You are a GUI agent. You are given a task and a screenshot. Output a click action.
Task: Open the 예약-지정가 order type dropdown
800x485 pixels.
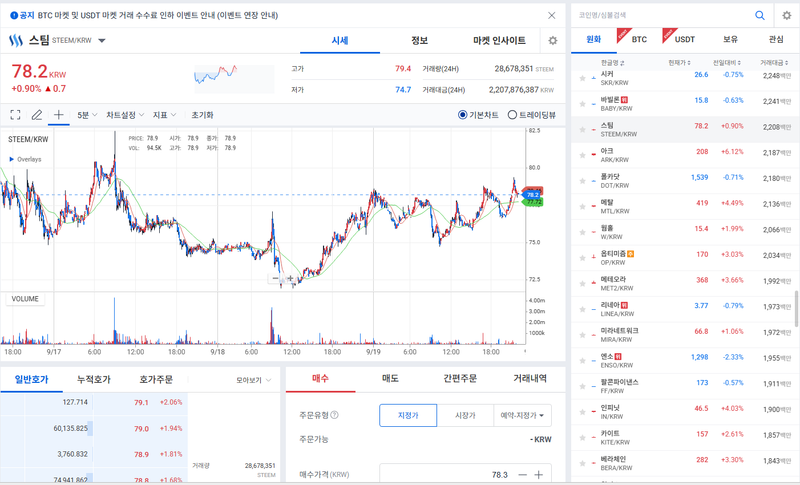click(x=522, y=415)
